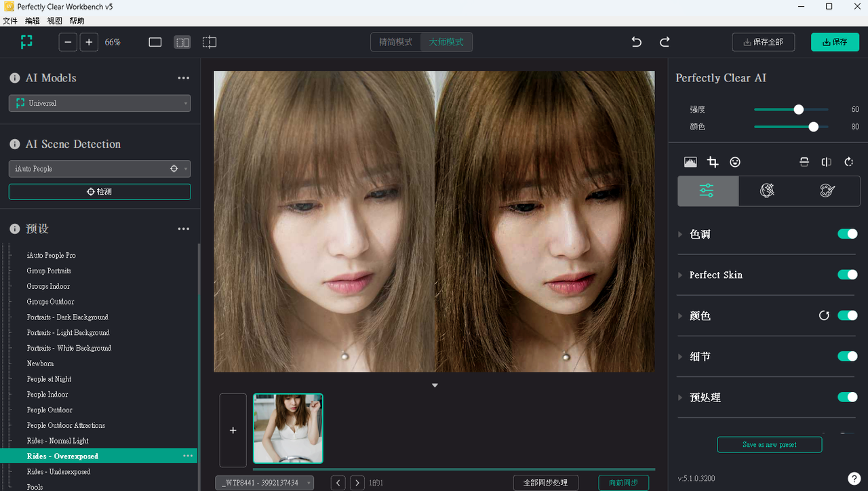Image resolution: width=868 pixels, height=491 pixels.
Task: Switch to 精简模式 tab
Action: [395, 42]
